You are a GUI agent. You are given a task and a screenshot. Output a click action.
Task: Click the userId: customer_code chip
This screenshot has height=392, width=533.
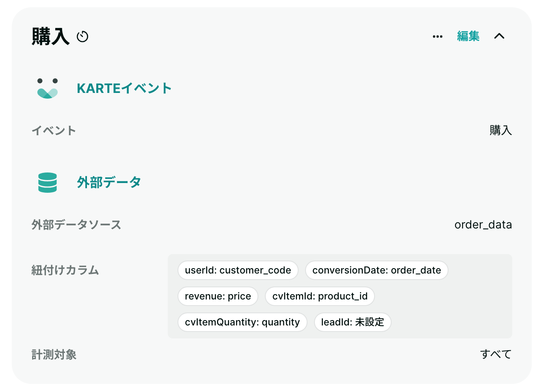coord(238,270)
